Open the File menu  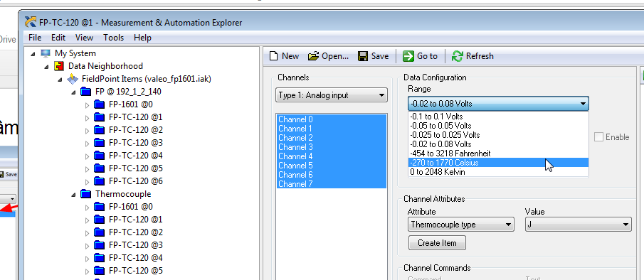pos(35,37)
